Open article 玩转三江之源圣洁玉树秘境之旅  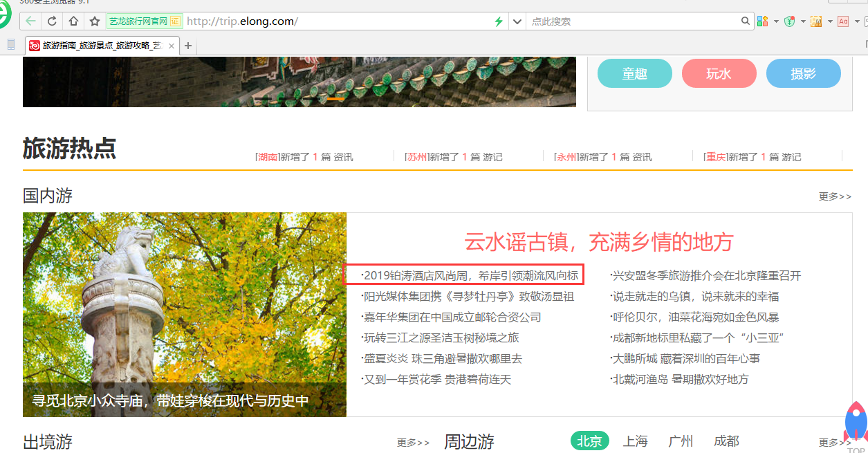click(x=440, y=338)
